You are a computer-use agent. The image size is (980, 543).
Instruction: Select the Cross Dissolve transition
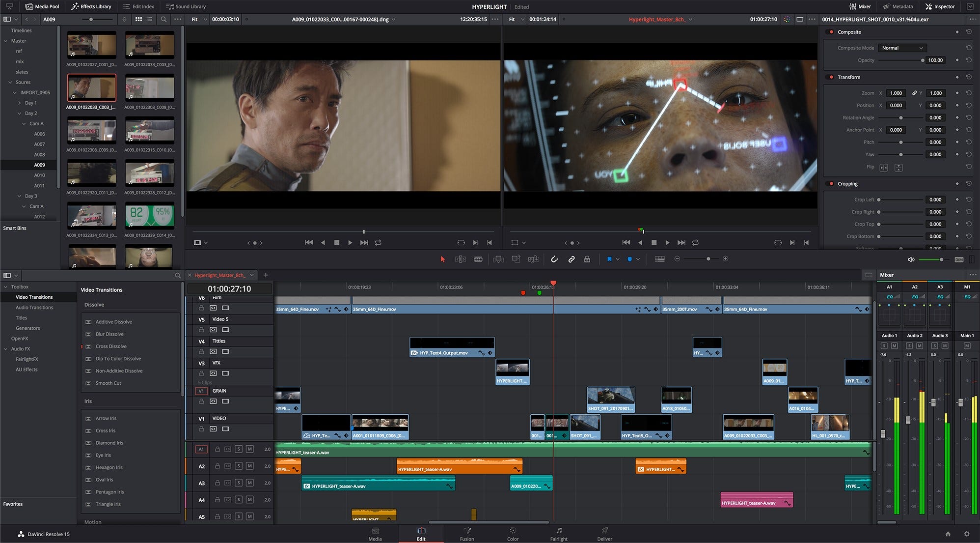tap(111, 346)
